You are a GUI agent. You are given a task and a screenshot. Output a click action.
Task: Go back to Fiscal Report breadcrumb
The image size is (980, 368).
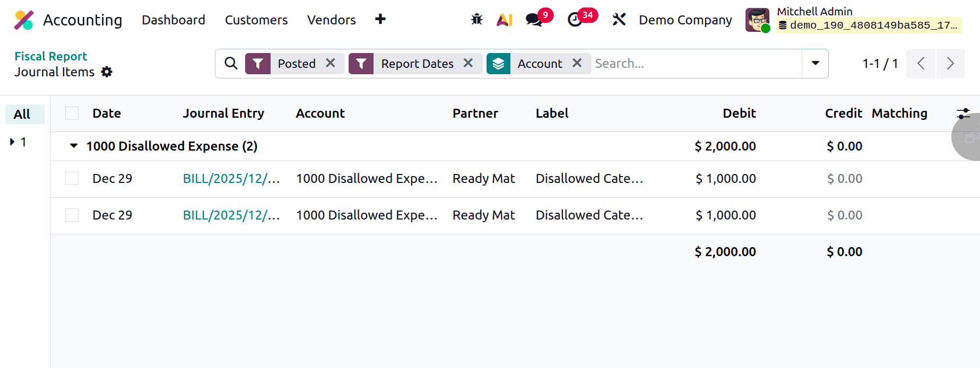pyautogui.click(x=50, y=56)
